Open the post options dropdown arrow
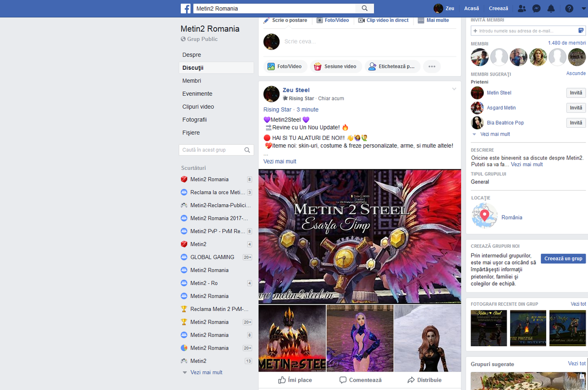This screenshot has height=390, width=588. [454, 89]
